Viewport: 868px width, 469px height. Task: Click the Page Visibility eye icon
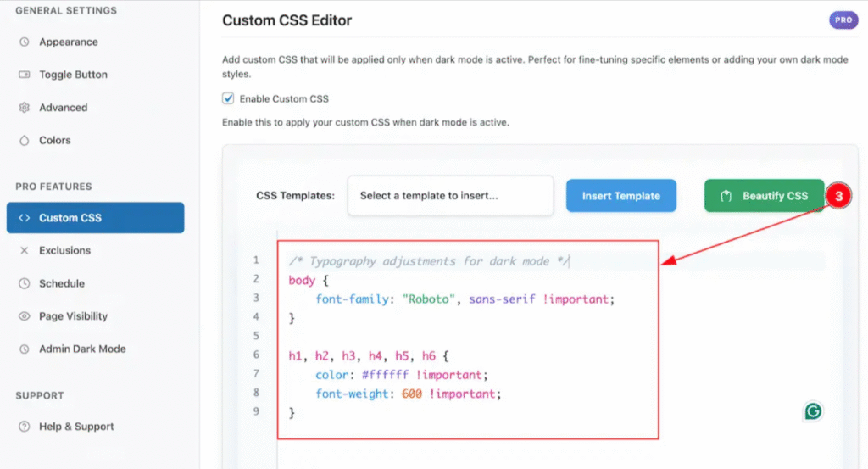(25, 316)
